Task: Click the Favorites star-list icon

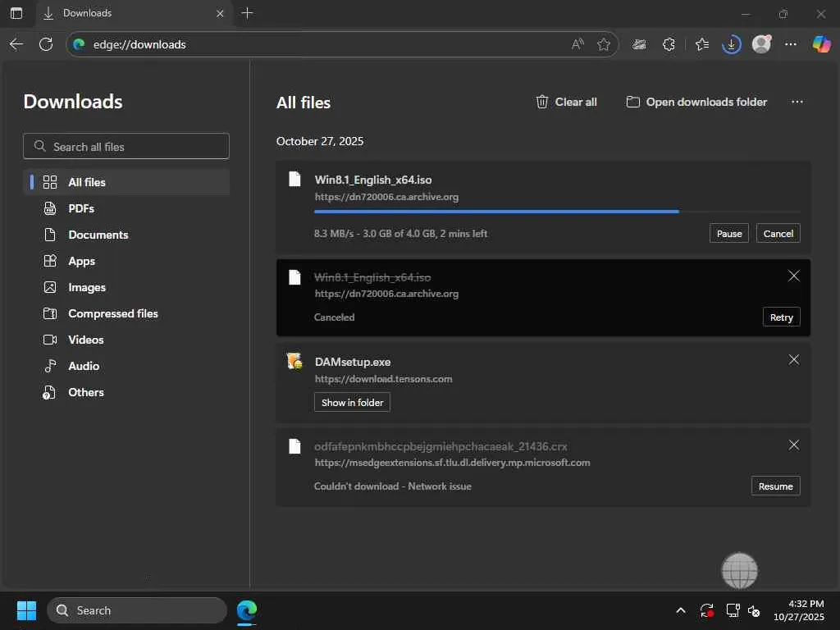Action: (x=701, y=44)
